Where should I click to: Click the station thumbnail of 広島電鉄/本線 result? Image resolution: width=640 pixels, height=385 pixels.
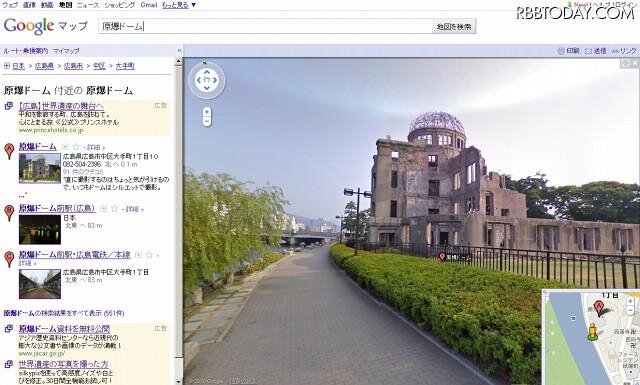[40, 284]
